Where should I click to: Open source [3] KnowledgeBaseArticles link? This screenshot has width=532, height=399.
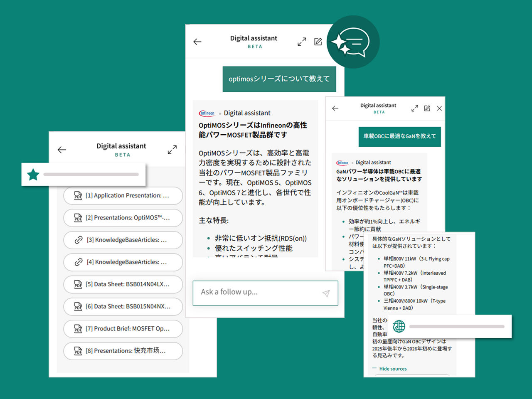[x=123, y=240]
